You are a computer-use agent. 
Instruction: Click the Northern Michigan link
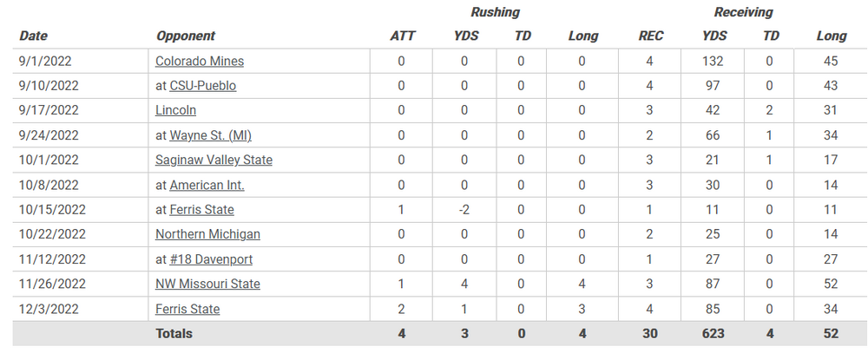click(x=207, y=234)
